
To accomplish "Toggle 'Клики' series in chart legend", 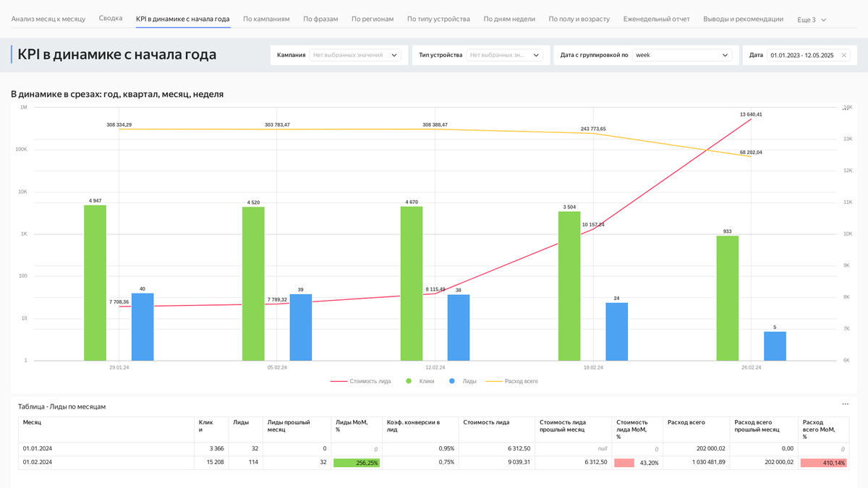I will pos(420,381).
